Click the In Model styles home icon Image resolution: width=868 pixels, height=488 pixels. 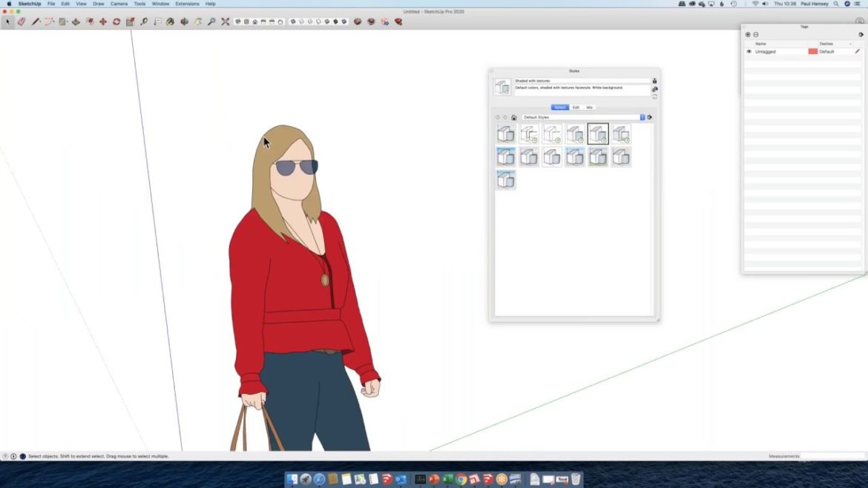[514, 116]
